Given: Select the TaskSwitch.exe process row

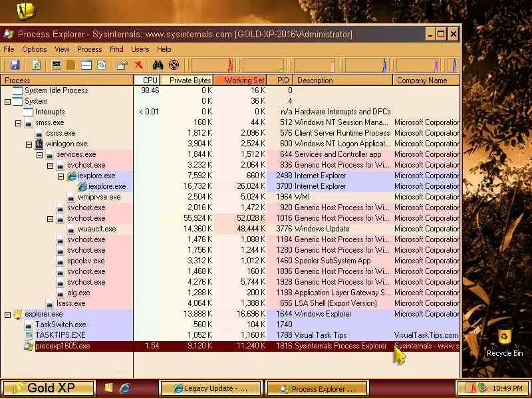Looking at the screenshot, I should point(230,325).
